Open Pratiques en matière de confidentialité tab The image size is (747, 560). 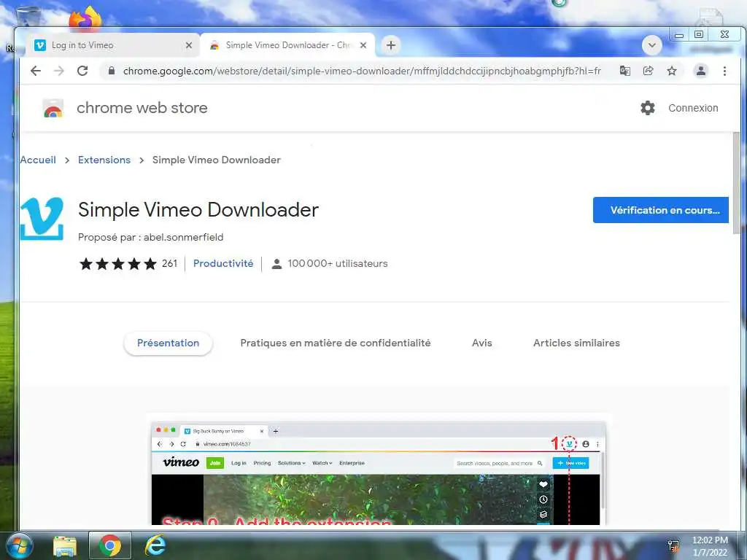tap(336, 343)
